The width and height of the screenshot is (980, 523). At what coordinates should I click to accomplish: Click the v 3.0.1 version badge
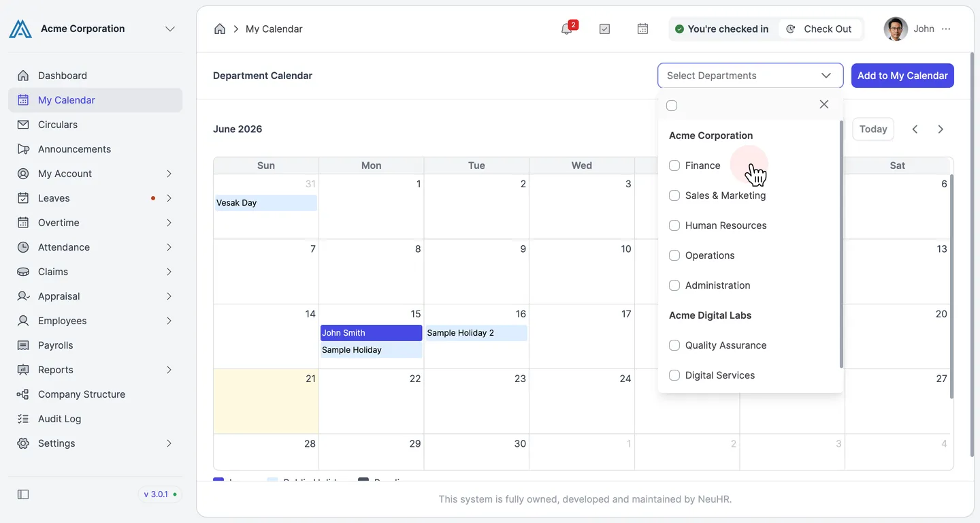click(160, 494)
